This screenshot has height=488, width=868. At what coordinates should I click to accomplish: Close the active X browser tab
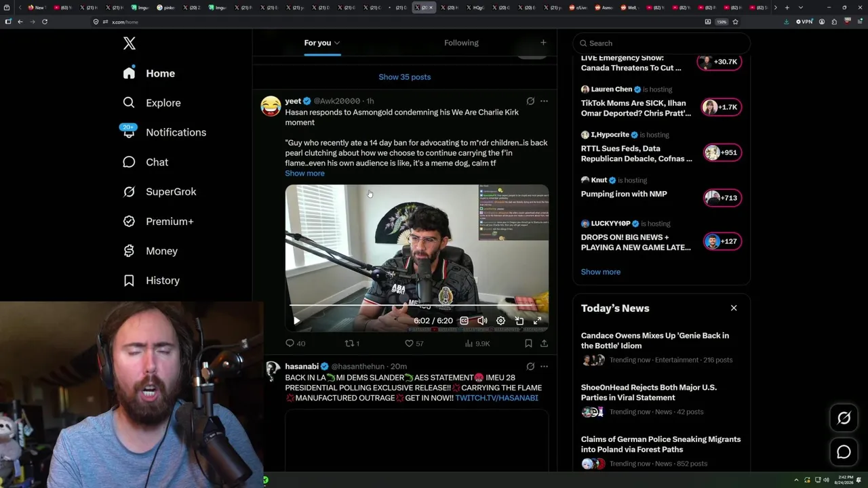pos(431,7)
